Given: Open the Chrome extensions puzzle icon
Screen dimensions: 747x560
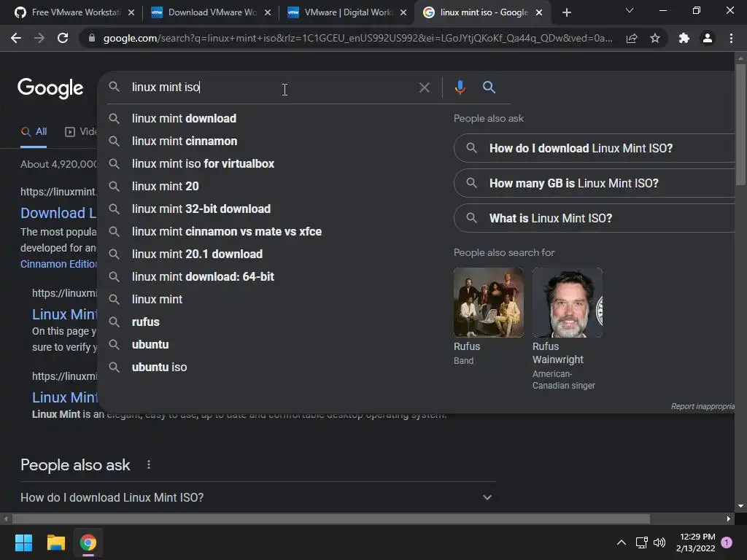Looking at the screenshot, I should pyautogui.click(x=684, y=38).
